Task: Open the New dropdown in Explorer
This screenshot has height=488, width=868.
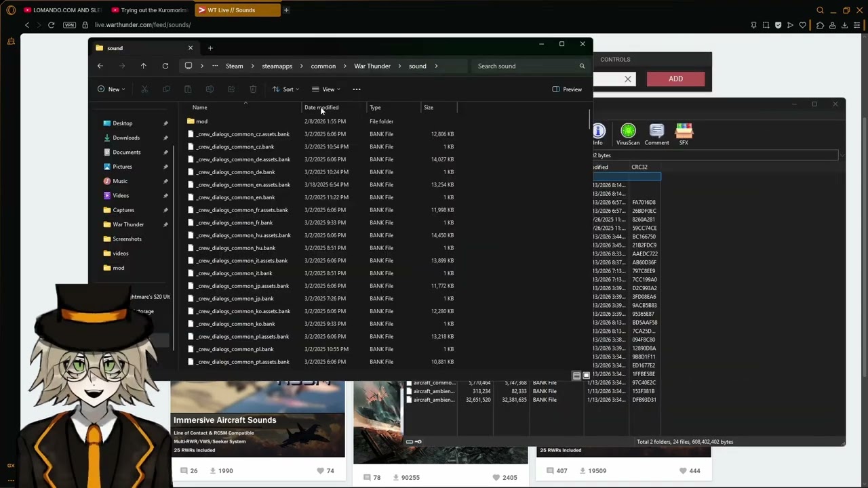Action: coord(113,89)
